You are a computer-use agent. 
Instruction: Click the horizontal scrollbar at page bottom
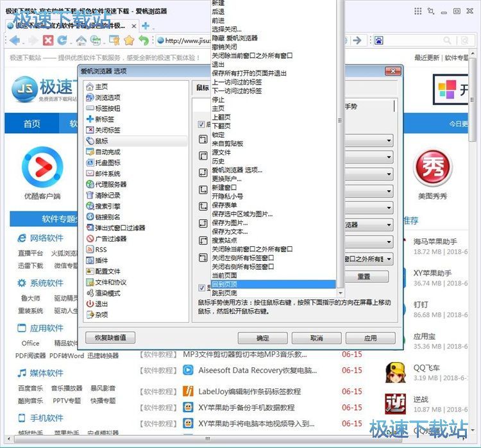point(208,439)
